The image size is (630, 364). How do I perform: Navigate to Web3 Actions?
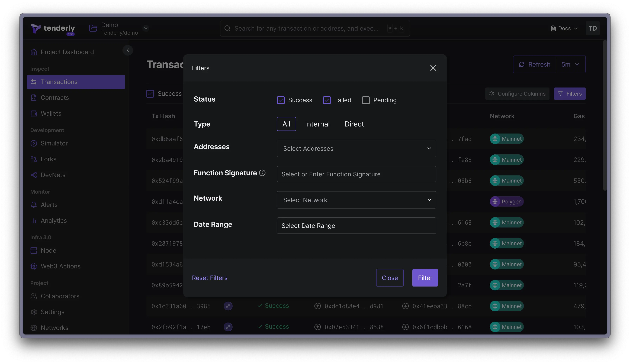pyautogui.click(x=76, y=266)
